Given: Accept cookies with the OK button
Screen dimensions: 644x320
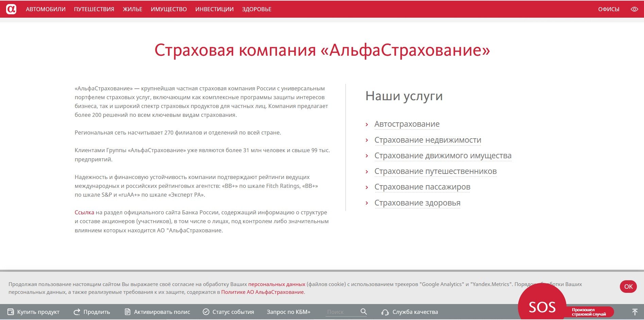Looking at the screenshot, I should pos(628,286).
